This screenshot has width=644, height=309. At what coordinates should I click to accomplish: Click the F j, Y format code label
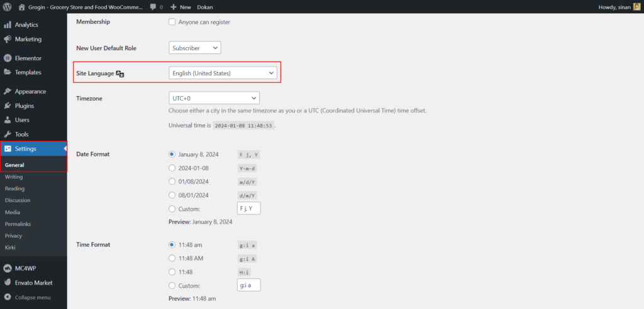(x=249, y=154)
